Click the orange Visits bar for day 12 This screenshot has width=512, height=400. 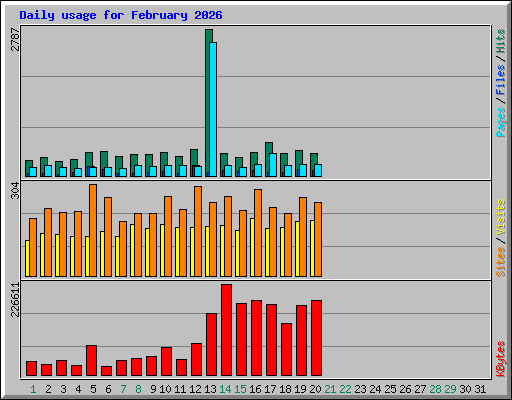pos(198,231)
